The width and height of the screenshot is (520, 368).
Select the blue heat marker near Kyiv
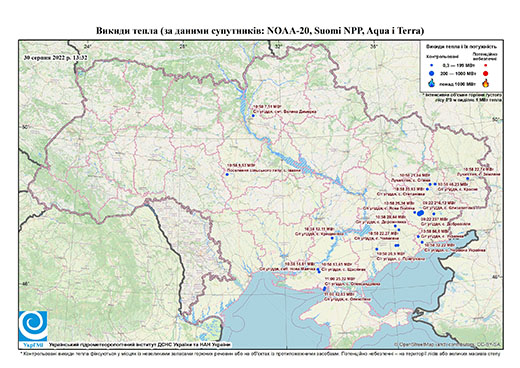tap(253, 116)
